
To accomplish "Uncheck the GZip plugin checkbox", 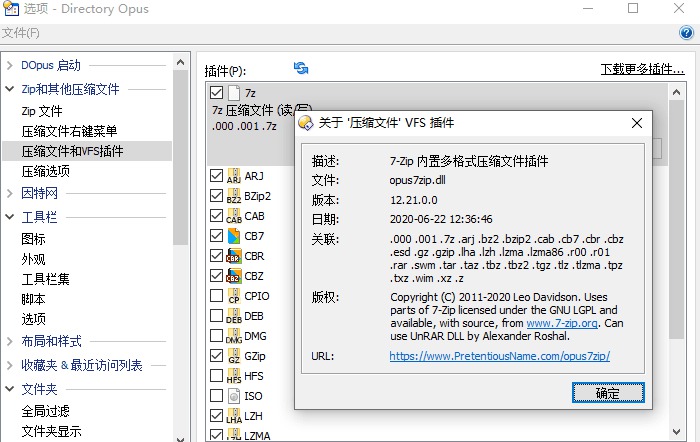I will (217, 355).
